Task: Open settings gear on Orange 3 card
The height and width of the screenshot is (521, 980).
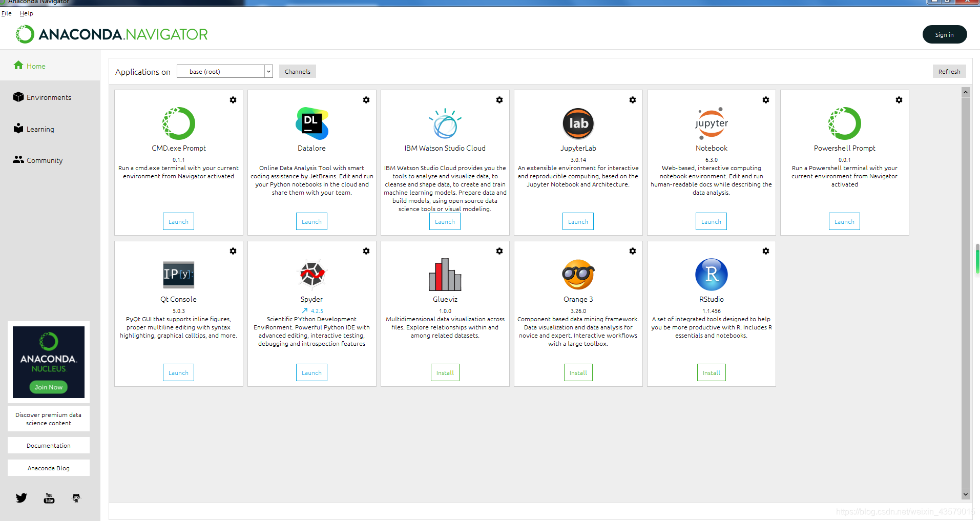Action: tap(633, 251)
